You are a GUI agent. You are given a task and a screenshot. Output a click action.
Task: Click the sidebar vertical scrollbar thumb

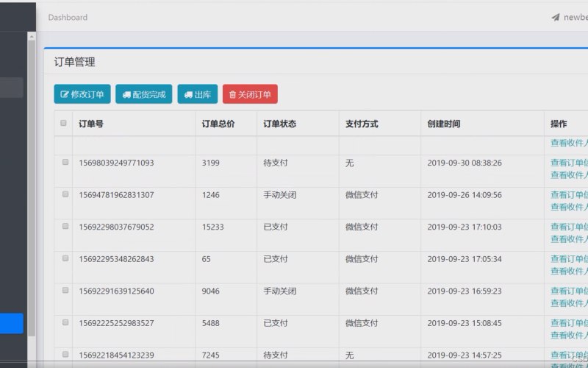point(32,188)
